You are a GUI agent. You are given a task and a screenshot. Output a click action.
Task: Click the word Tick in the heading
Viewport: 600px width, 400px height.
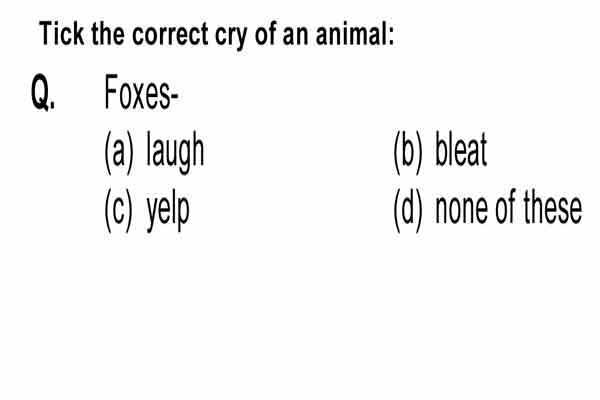point(62,34)
